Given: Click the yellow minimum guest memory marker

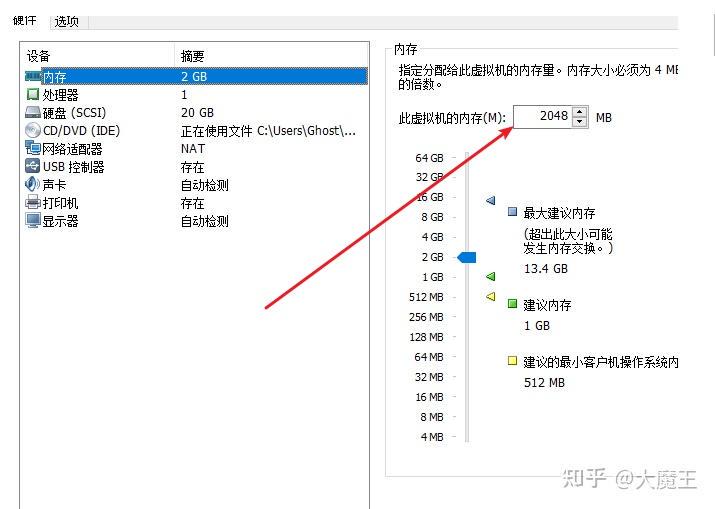Looking at the screenshot, I should (x=491, y=296).
